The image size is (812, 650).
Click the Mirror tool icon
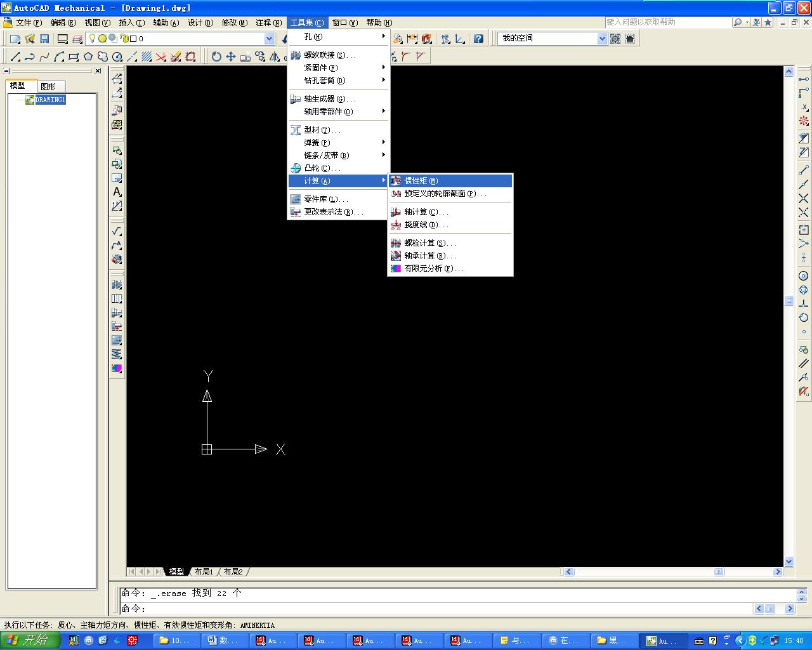coord(275,56)
